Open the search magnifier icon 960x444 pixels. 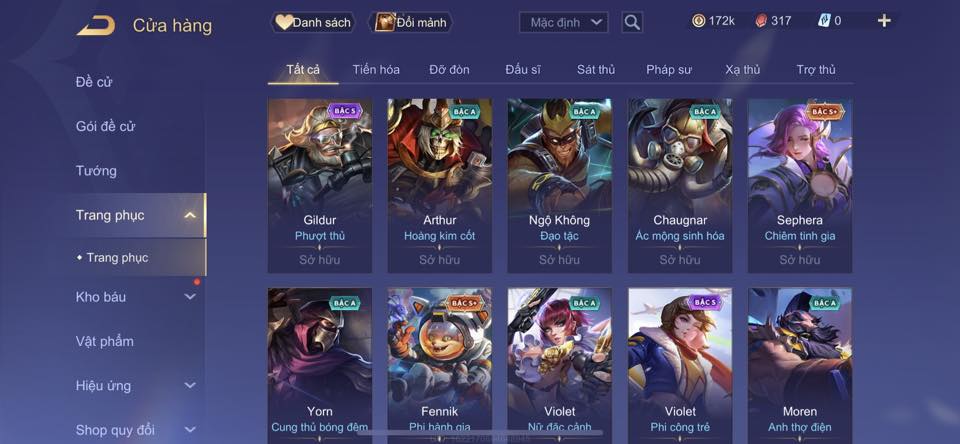point(632,23)
